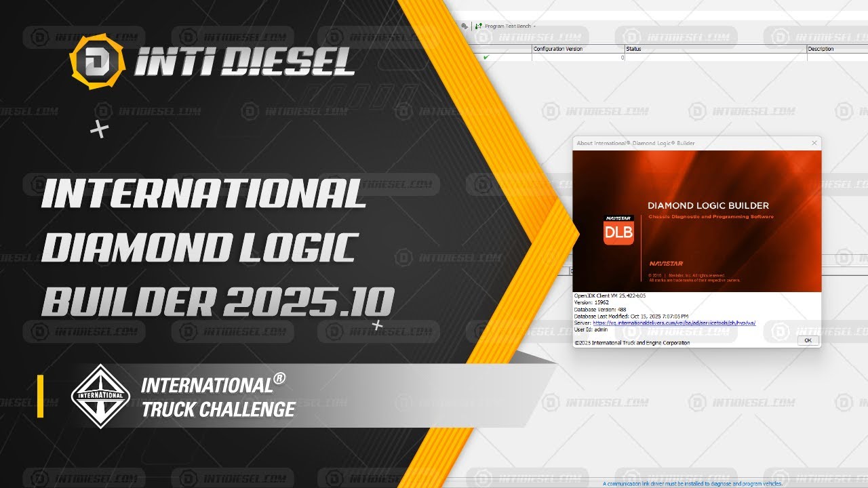Click the OK button in About dialog
This screenshot has height=488, width=868.
point(808,340)
